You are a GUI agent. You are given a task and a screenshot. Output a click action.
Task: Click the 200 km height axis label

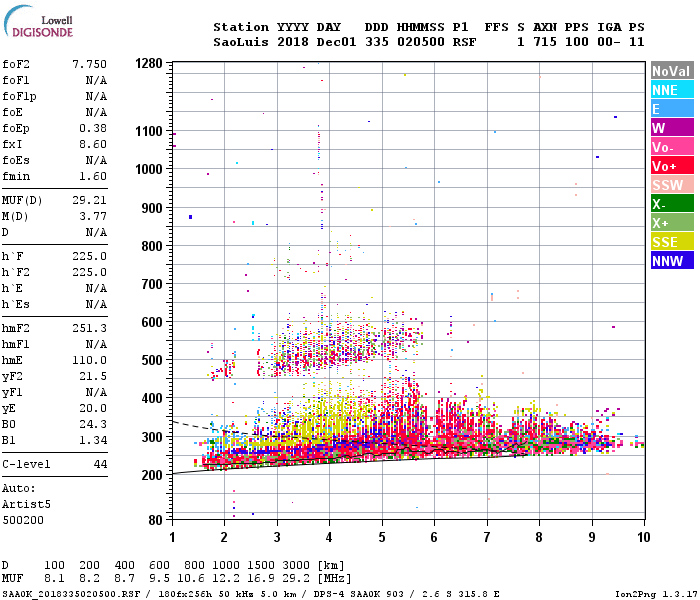[x=152, y=475]
